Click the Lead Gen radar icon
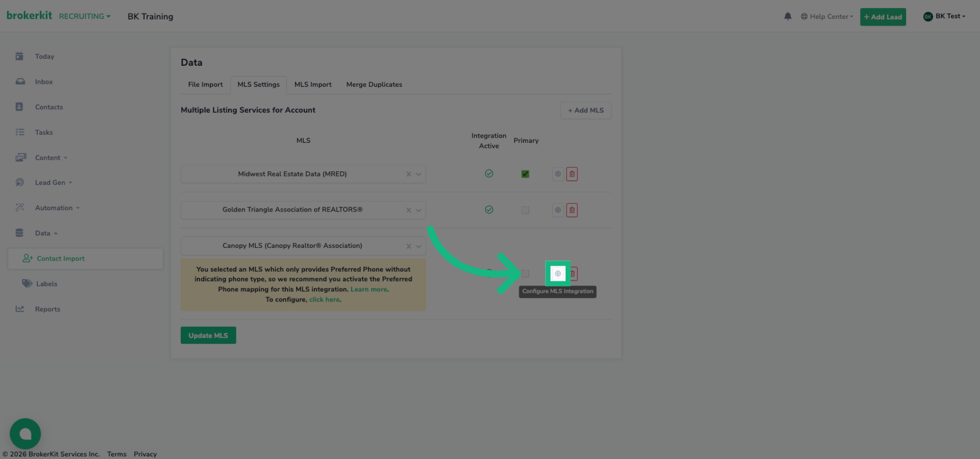Viewport: 980px width, 459px height. 20,182
